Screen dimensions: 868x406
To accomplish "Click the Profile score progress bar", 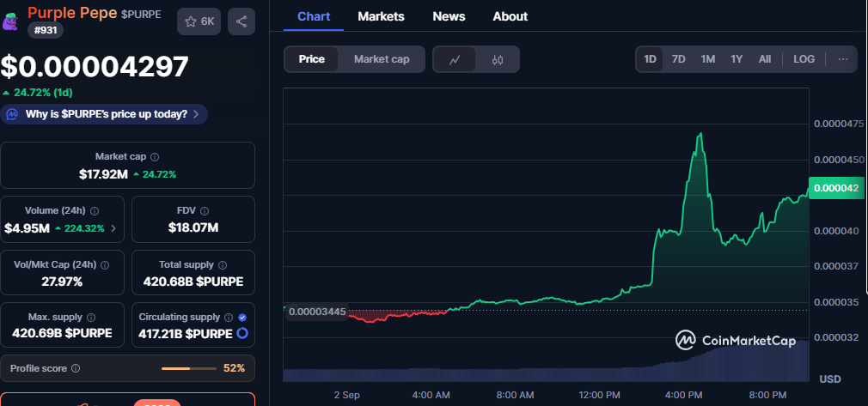I will (189, 368).
